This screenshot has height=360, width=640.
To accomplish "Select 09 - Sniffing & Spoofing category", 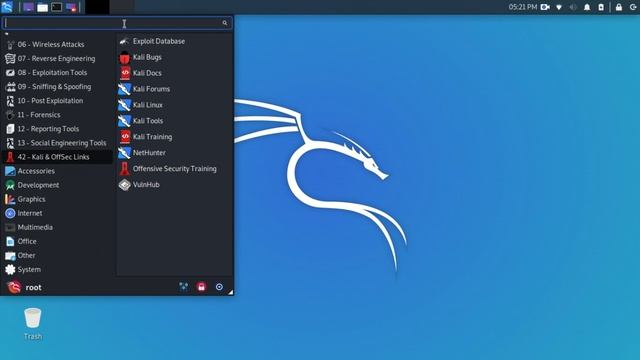I will [x=57, y=87].
